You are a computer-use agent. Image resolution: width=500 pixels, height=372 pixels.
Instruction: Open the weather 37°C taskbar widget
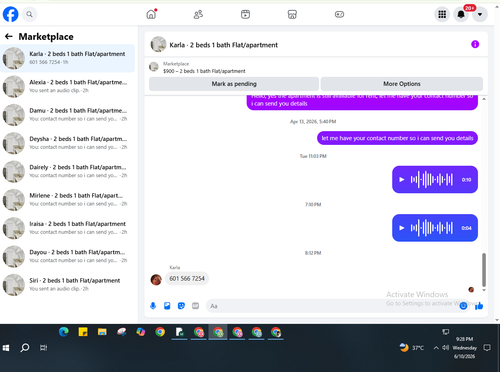click(x=412, y=348)
